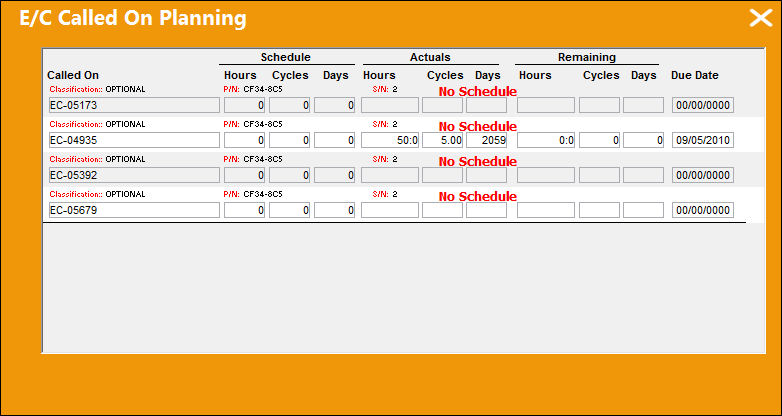Click the No Schedule label for EC-05679
Screen dimensions: 782x416
pos(477,197)
